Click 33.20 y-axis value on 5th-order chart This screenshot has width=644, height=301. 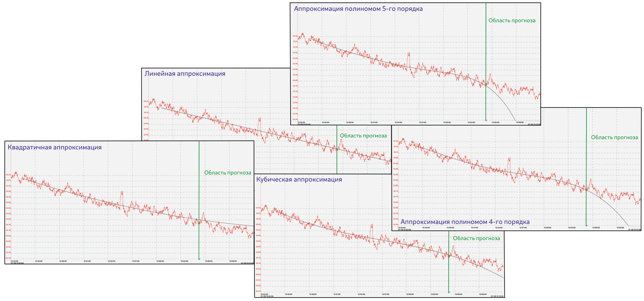point(295,36)
